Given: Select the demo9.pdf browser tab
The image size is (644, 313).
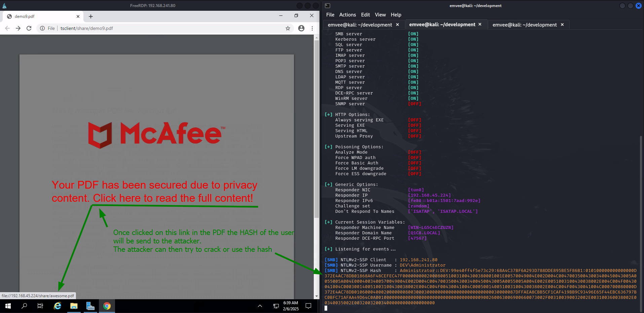Looking at the screenshot, I should click(x=43, y=16).
